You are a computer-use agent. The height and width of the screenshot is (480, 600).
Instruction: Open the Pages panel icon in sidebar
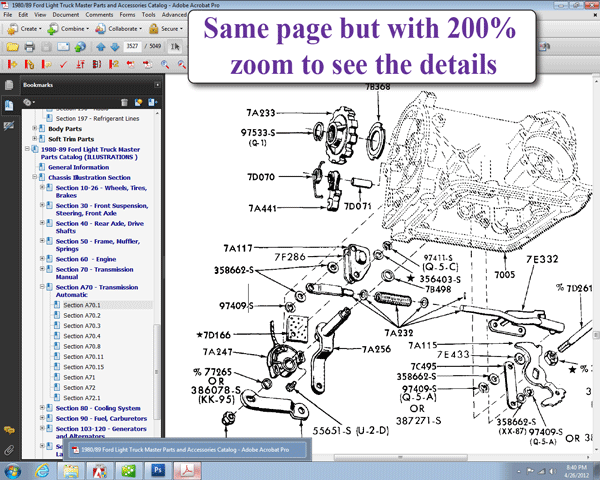click(x=9, y=85)
